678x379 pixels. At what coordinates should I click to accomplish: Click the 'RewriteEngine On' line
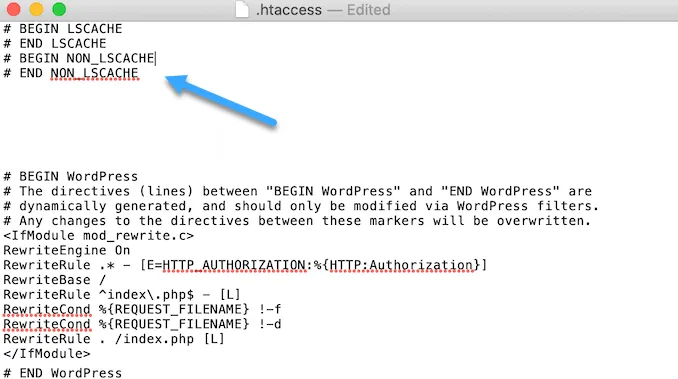point(67,250)
